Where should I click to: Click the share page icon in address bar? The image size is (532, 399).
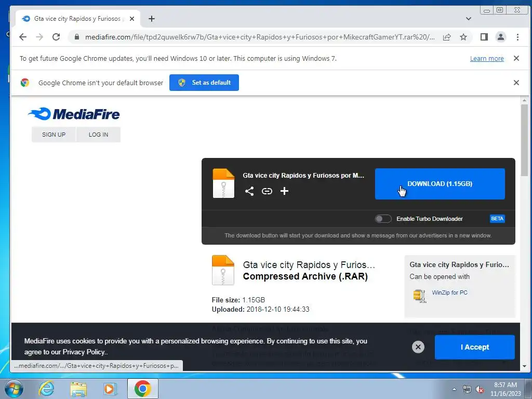click(447, 37)
